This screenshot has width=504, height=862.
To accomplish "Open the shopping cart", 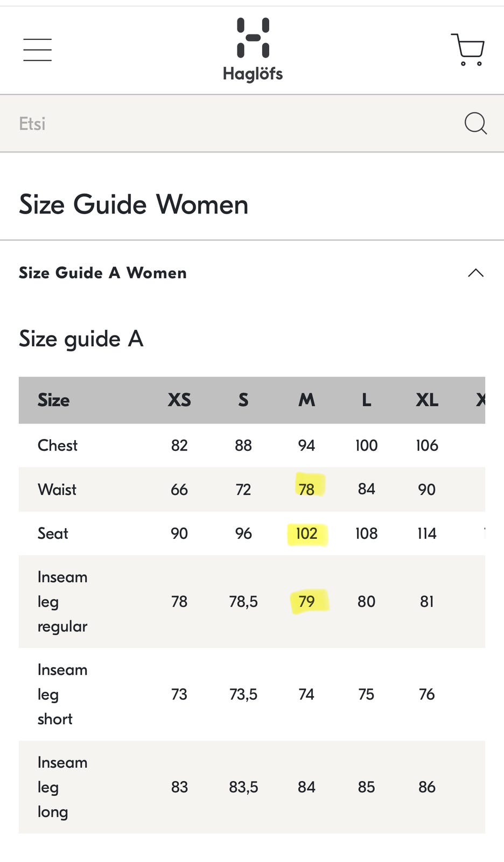I will pos(468,50).
